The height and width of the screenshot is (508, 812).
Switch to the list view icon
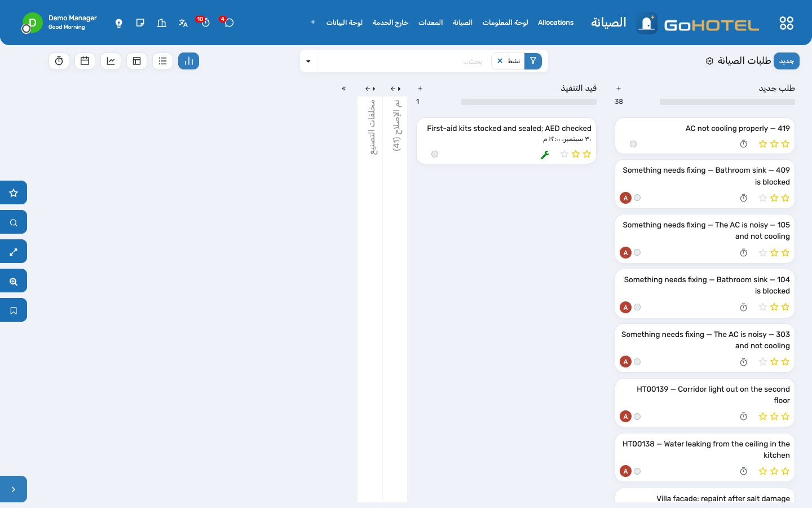pos(163,61)
